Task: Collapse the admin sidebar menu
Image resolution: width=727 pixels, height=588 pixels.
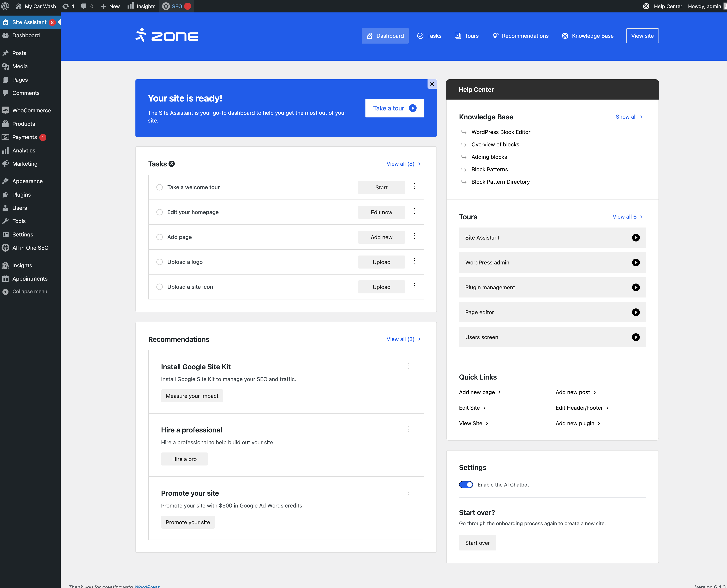Action: pyautogui.click(x=30, y=291)
